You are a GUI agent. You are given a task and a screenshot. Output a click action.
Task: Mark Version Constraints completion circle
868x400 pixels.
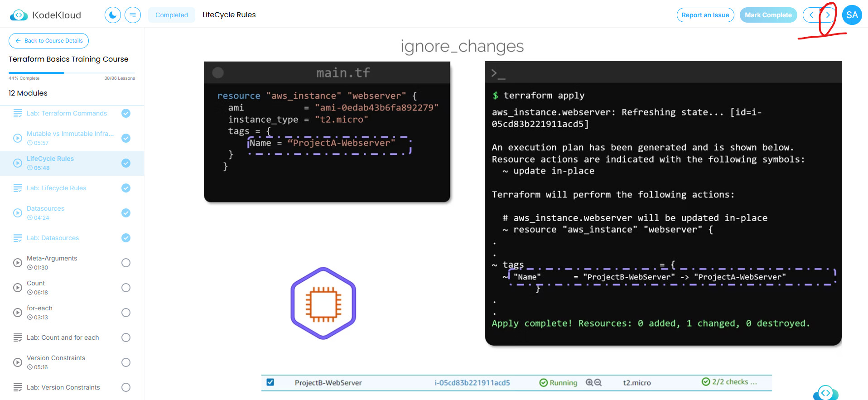[x=126, y=362]
